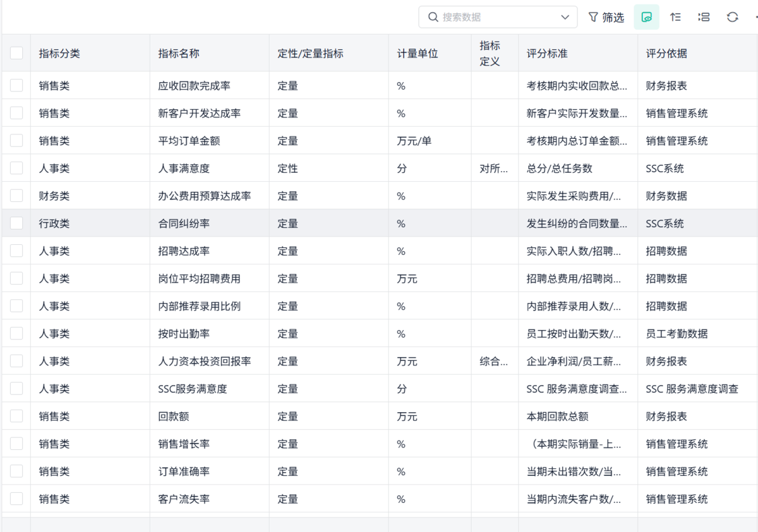
Task: Click the 指标名称 column header
Action: coord(210,53)
